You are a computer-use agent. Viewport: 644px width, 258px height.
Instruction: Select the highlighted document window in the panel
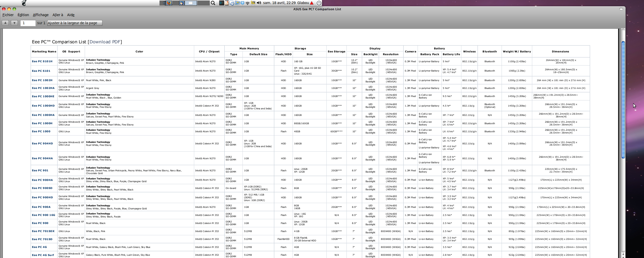191,3
